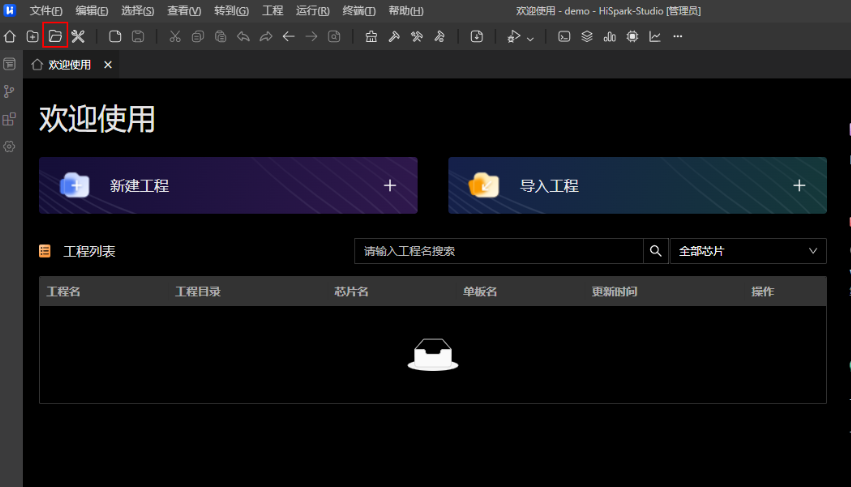This screenshot has width=851, height=487.
Task: Click the open folder toolbar icon
Action: [55, 37]
